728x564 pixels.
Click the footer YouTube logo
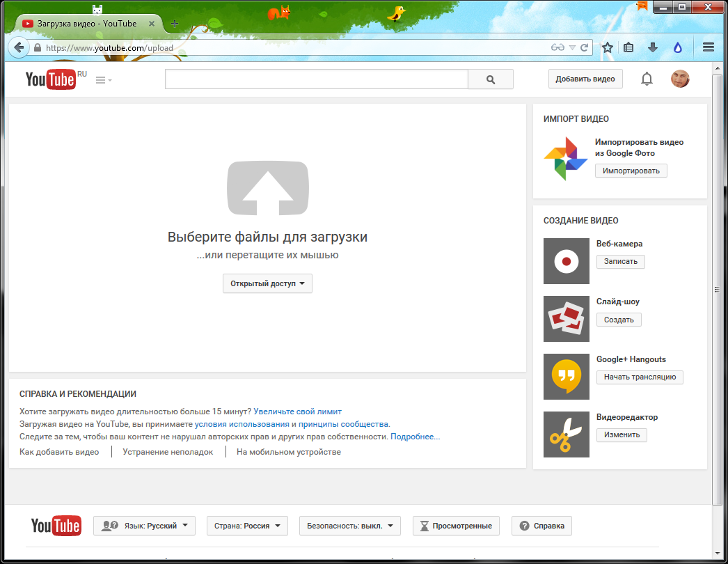[x=56, y=526]
